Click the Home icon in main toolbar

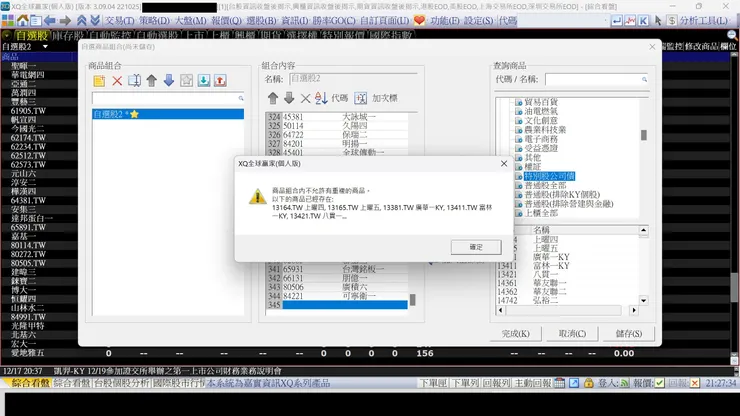point(22,21)
